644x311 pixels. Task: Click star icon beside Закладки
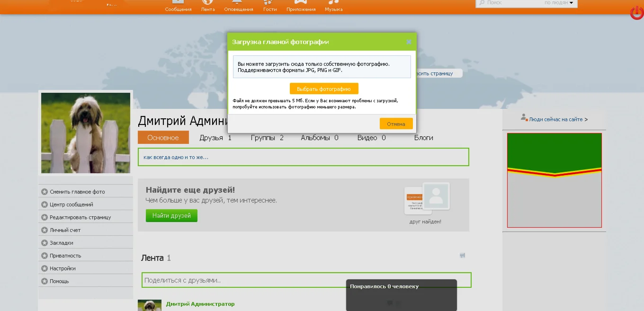point(45,243)
